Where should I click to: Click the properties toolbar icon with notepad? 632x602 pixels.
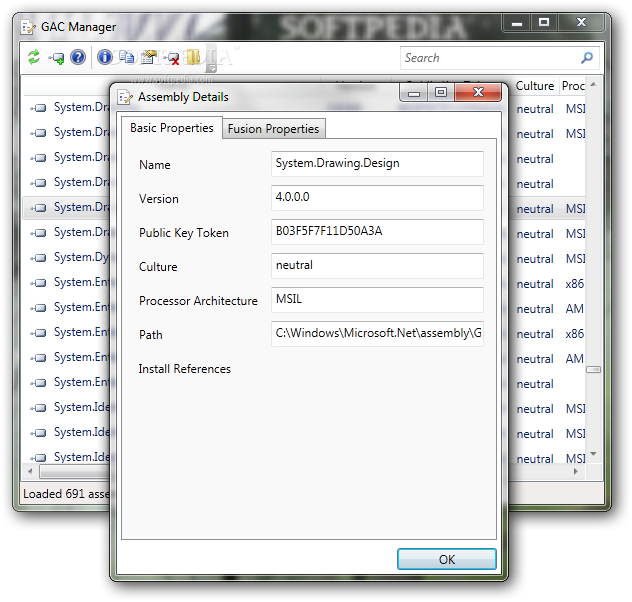[x=149, y=57]
